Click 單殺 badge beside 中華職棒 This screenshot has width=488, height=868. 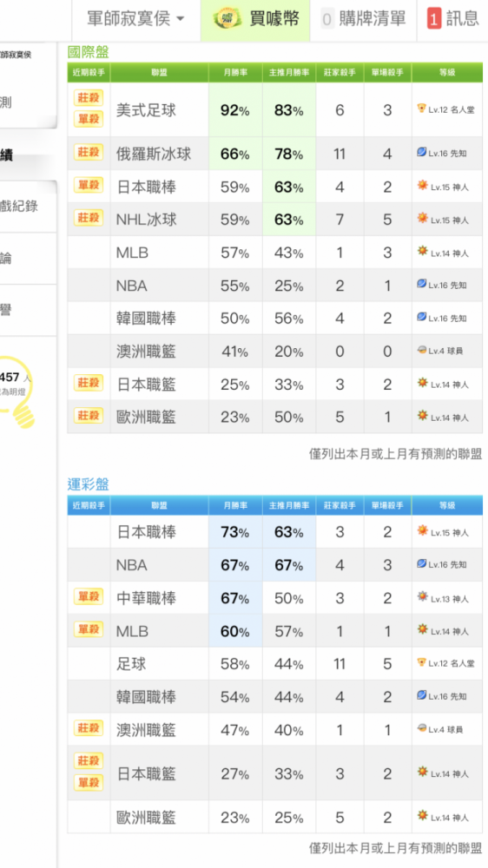[89, 597]
